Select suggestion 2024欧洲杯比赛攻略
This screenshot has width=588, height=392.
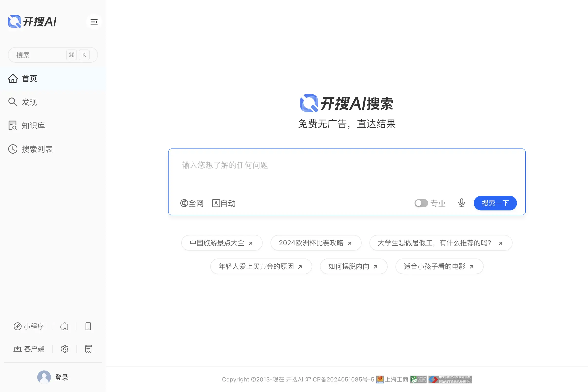tap(316, 243)
